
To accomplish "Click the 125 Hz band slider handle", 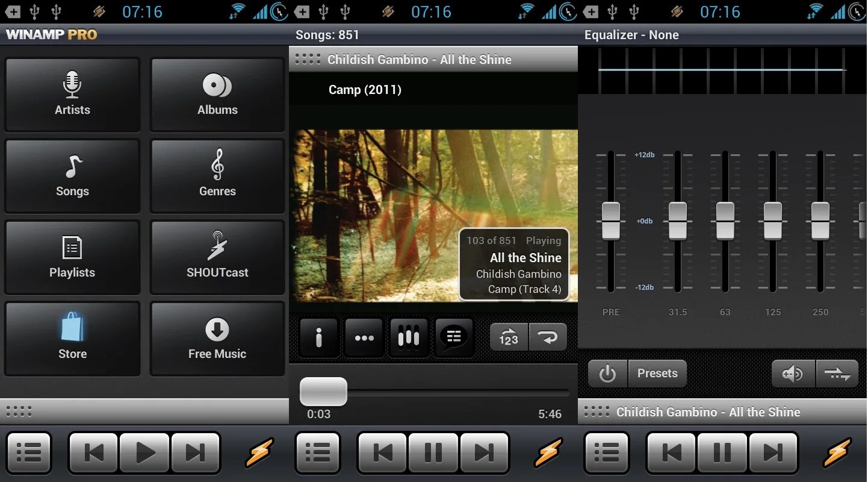I will (x=773, y=221).
